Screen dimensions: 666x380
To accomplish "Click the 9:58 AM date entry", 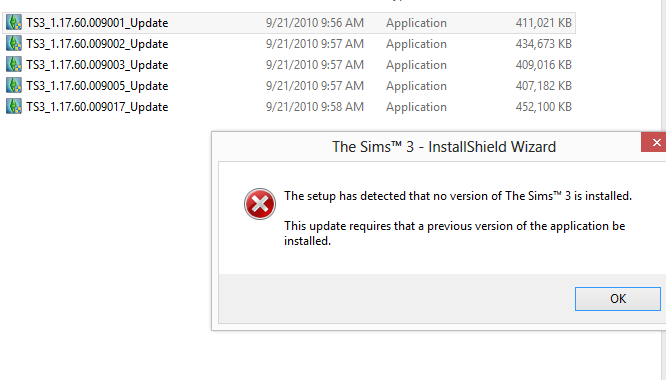I will (315, 107).
